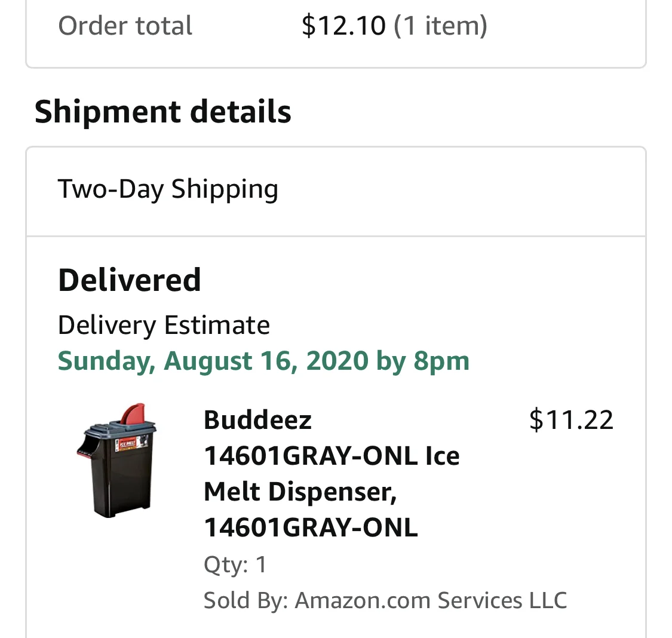Image resolution: width=672 pixels, height=638 pixels.
Task: Click the Qty: 1 quantity text
Action: 235,564
